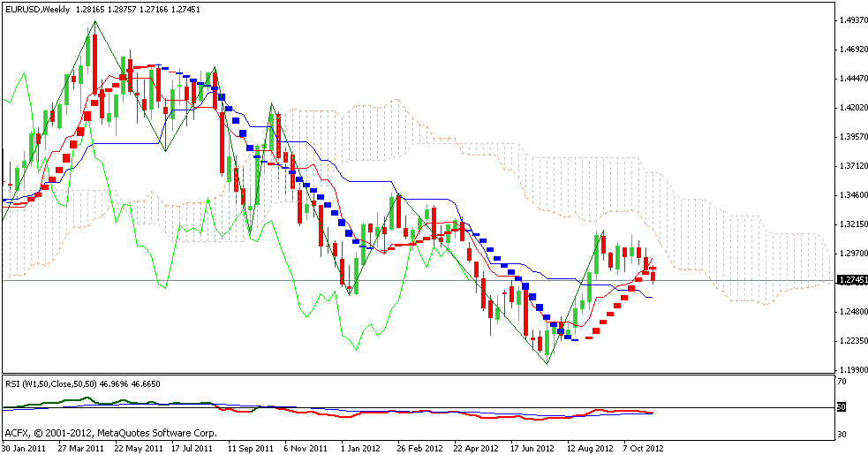
Task: Click the 22 May 2011 date label
Action: click(139, 448)
